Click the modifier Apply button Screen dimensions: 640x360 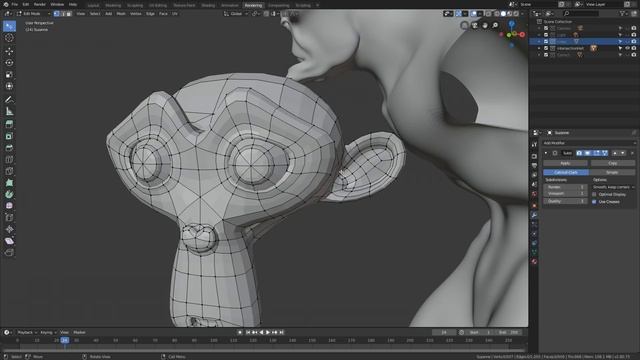coord(565,163)
